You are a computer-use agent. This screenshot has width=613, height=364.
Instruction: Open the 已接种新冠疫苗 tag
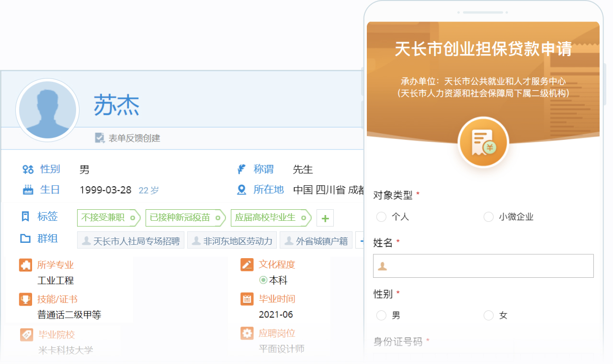[180, 217]
